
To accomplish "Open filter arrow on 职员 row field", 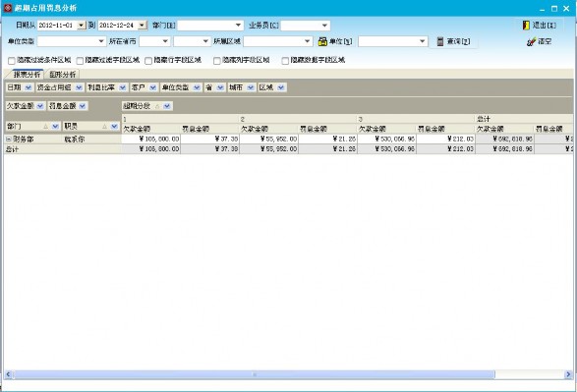I will click(114, 126).
